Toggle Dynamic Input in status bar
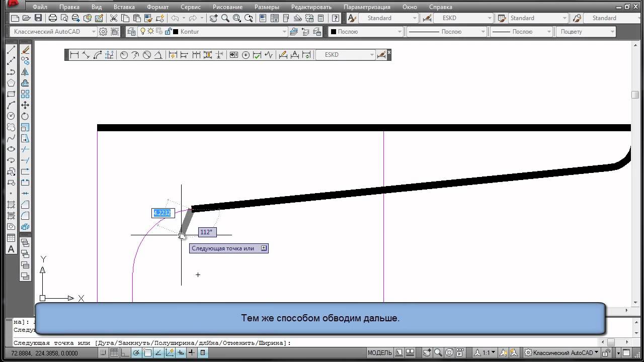Image resolution: width=644 pixels, height=362 pixels. coord(181,353)
